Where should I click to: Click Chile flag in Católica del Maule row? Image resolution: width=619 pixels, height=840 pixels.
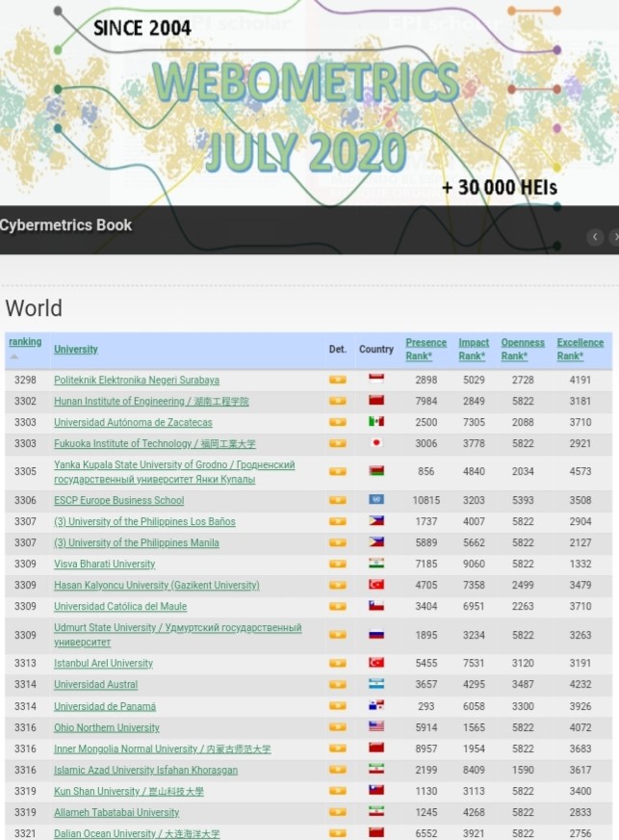click(x=376, y=605)
